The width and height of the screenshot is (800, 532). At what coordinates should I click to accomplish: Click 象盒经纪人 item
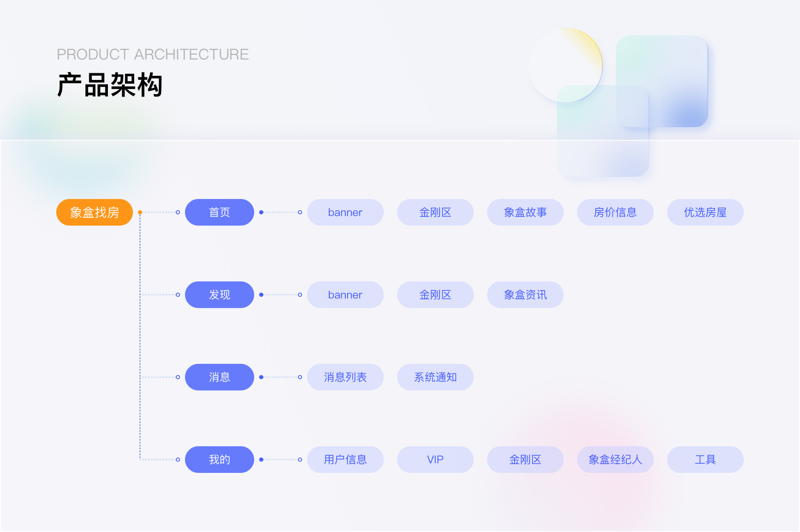pos(615,460)
